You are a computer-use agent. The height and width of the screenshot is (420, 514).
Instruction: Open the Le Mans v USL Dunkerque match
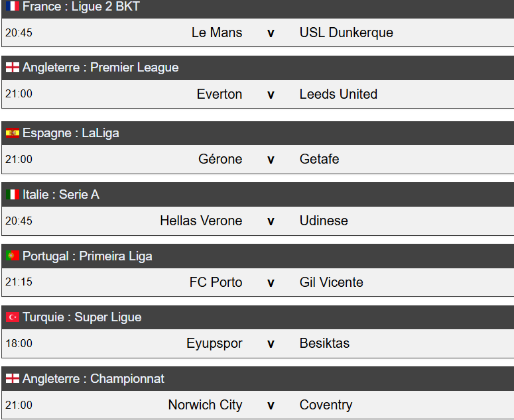pyautogui.click(x=271, y=32)
